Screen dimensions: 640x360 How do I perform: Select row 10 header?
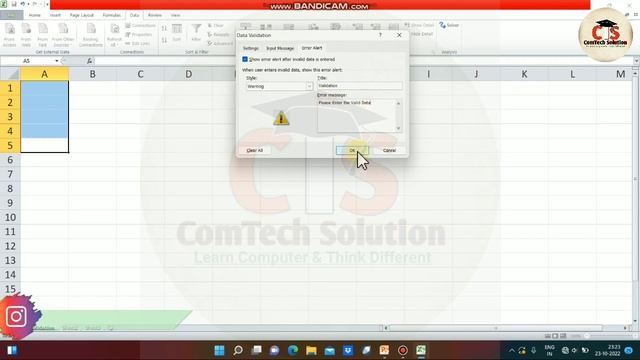(10, 217)
